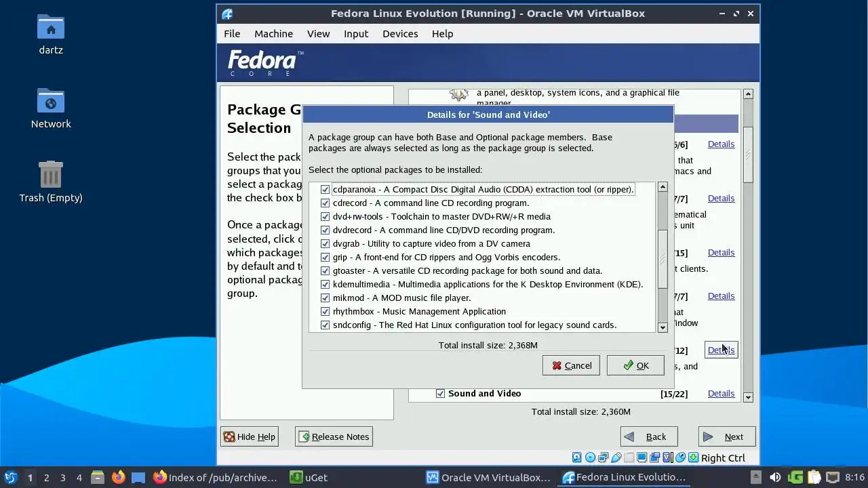Viewport: 868px width, 488px height.
Task: Click the USB devices status icon
Action: click(x=616, y=457)
